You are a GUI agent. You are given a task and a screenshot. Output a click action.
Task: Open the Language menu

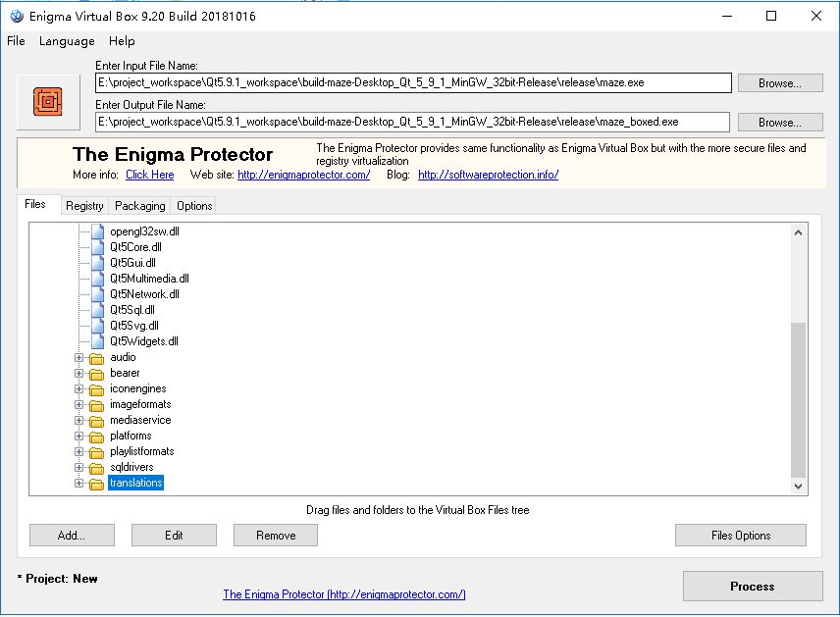66,41
